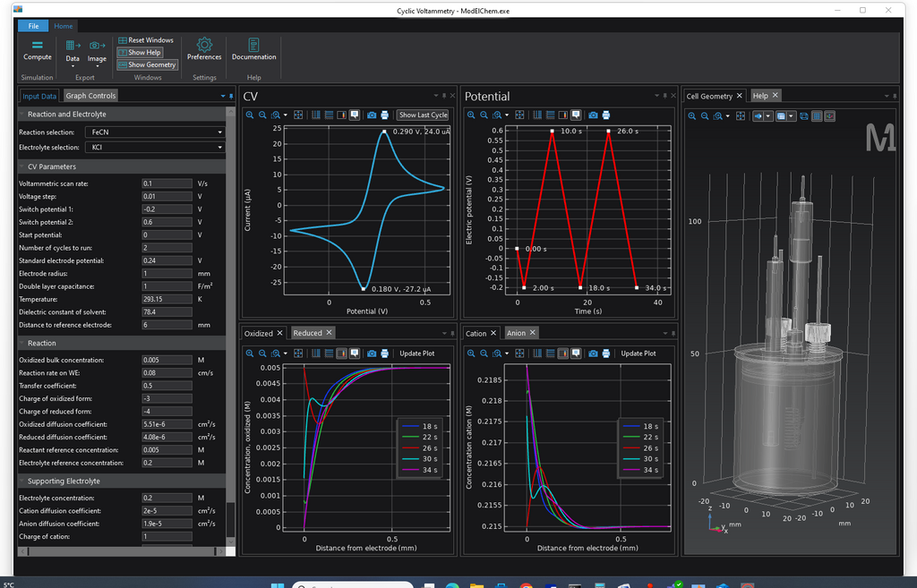Toggle Show Geometry window
Screen dimensions: 917x588
pyautogui.click(x=146, y=64)
